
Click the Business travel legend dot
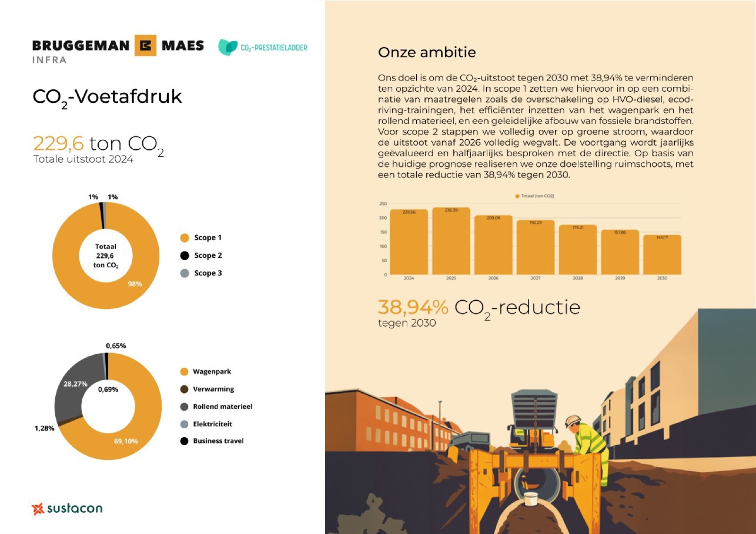click(x=184, y=441)
